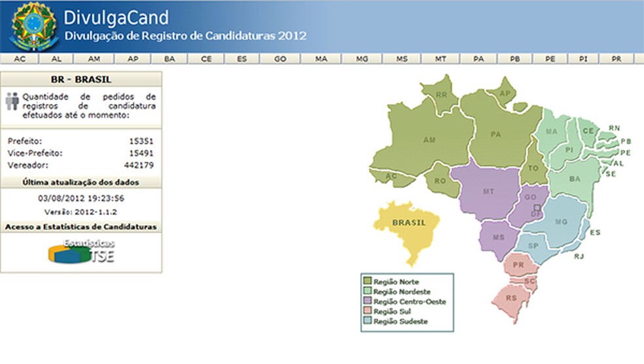Viewport: 644px width, 364px height.
Task: Click the people icon beside Quantidade text
Action: pyautogui.click(x=12, y=101)
